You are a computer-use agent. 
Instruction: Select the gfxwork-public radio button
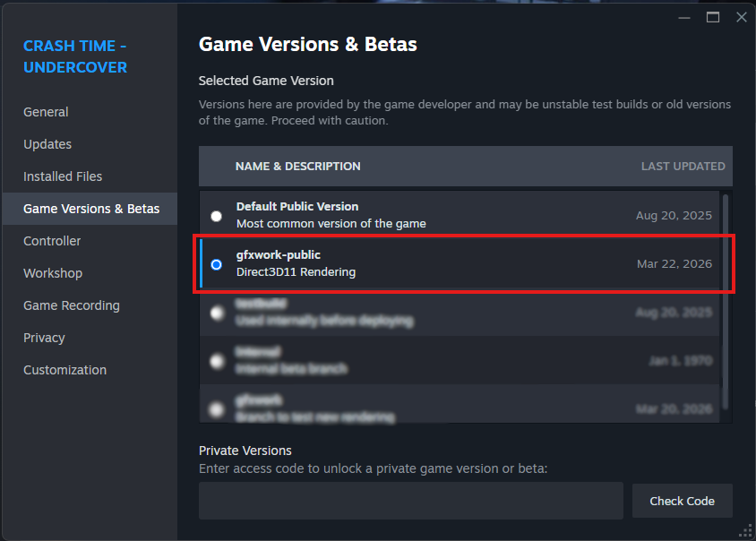coord(216,264)
